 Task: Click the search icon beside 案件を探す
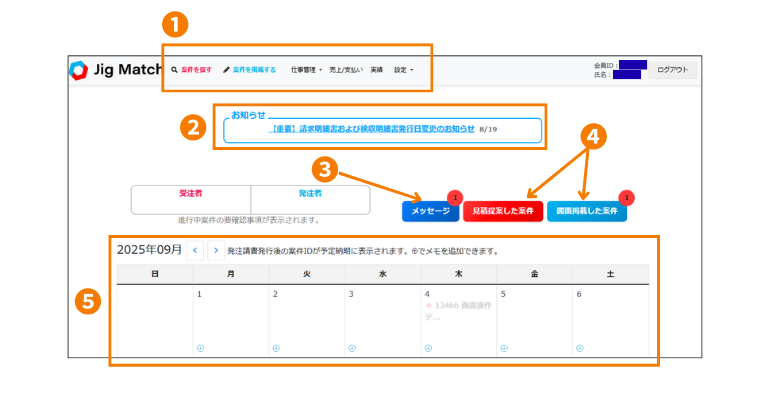[x=174, y=71]
